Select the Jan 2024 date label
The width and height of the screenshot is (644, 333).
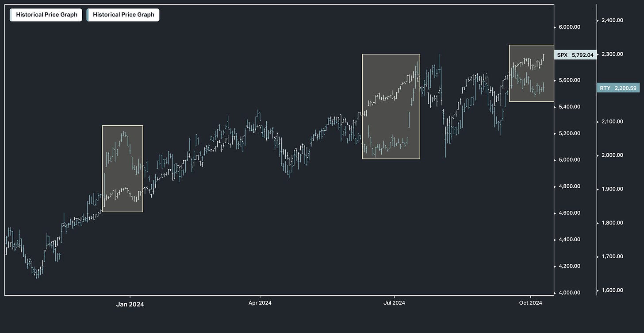coord(130,304)
